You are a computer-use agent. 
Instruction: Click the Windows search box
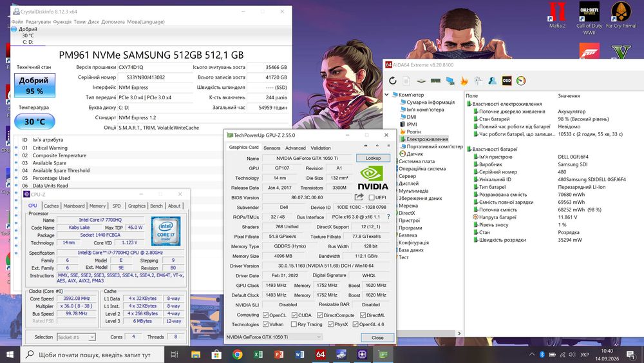[92, 355]
